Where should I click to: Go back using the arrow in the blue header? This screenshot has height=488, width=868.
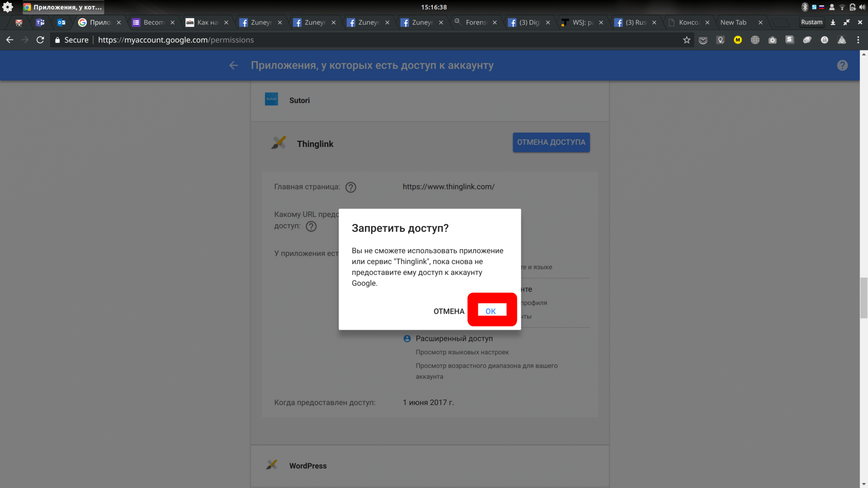click(x=234, y=65)
